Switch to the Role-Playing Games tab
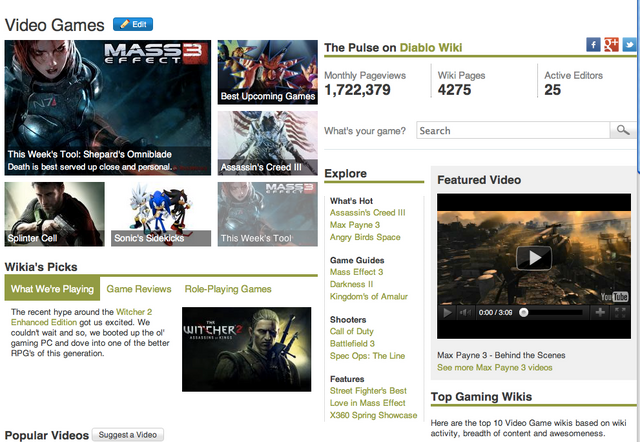This screenshot has height=442, width=640. 228,289
